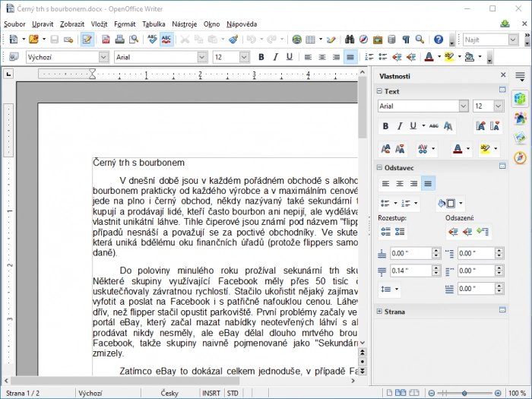Collapse the Text section in sidebar

tap(379, 91)
